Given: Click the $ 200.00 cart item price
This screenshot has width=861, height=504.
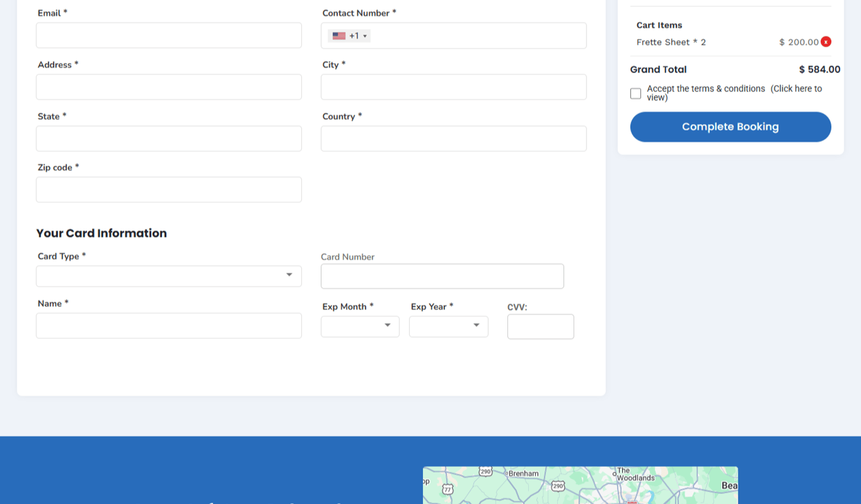Looking at the screenshot, I should pos(799,42).
